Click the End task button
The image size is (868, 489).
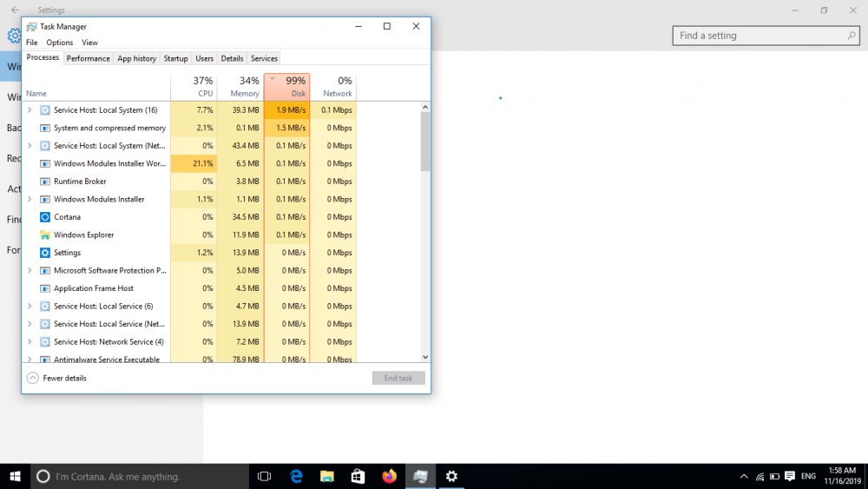[398, 378]
